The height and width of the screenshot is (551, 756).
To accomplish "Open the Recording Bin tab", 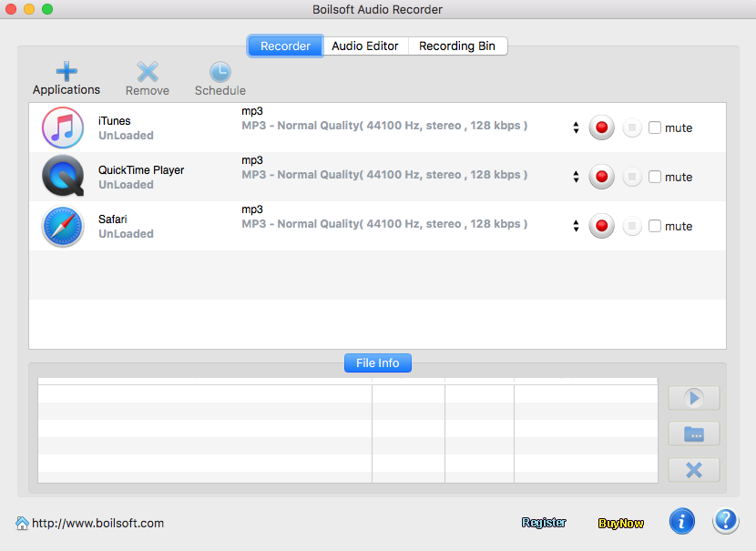I will [457, 46].
